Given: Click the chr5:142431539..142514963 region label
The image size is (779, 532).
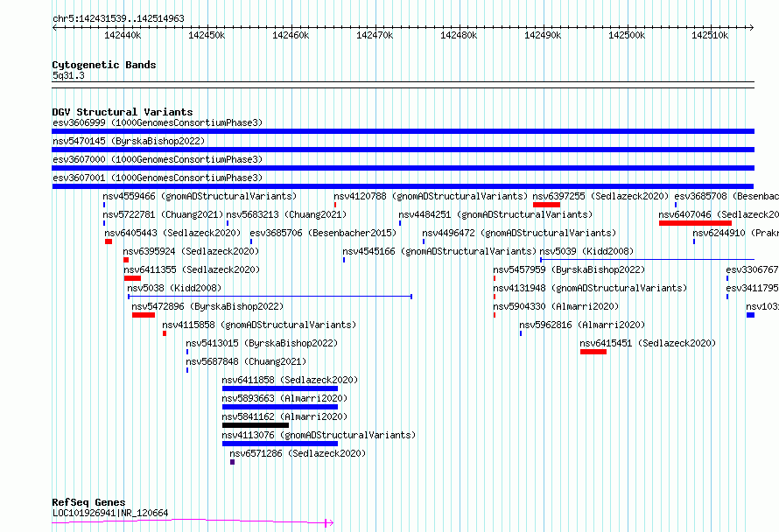Looking at the screenshot, I should [x=118, y=19].
